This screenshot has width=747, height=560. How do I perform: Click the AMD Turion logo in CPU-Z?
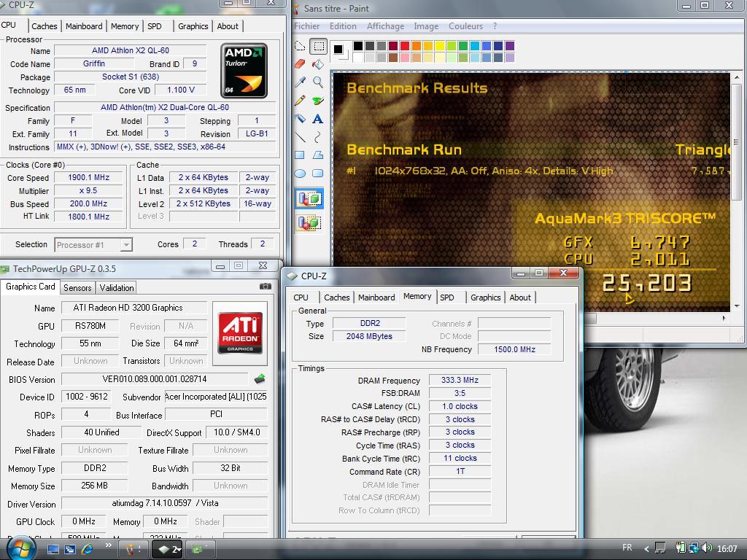(x=244, y=71)
